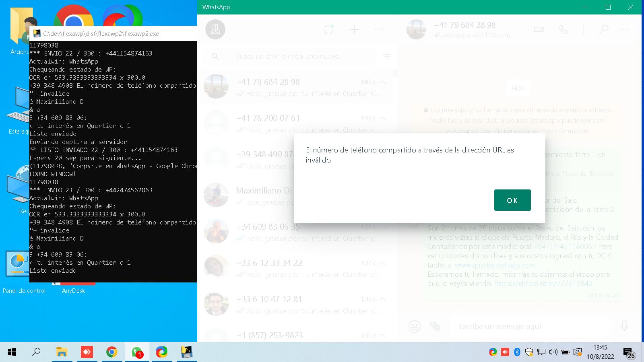The image size is (644, 362).
Task: Open chat list filter icon
Action: [387, 56]
